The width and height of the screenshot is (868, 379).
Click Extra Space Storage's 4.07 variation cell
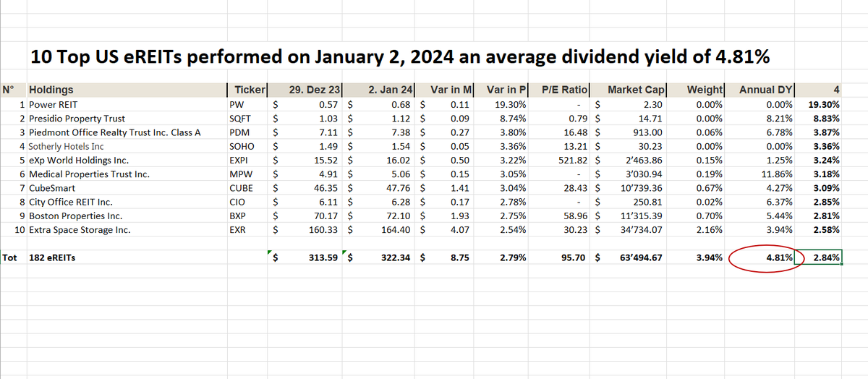[x=446, y=230]
